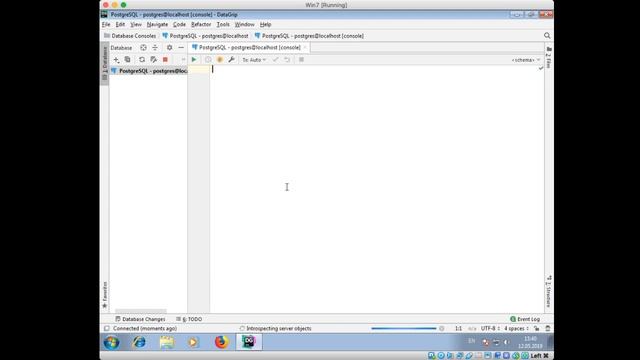
Task: Open the Window menu
Action: click(x=244, y=24)
